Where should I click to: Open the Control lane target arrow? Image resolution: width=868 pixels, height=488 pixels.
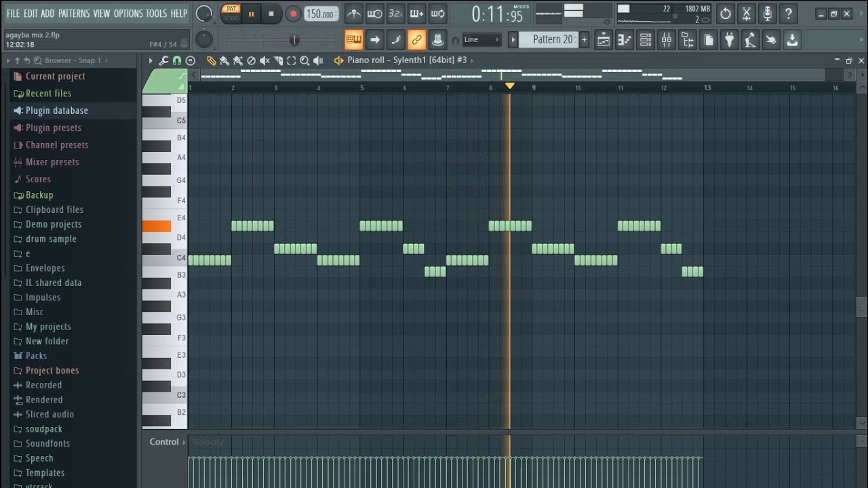pyautogui.click(x=184, y=443)
